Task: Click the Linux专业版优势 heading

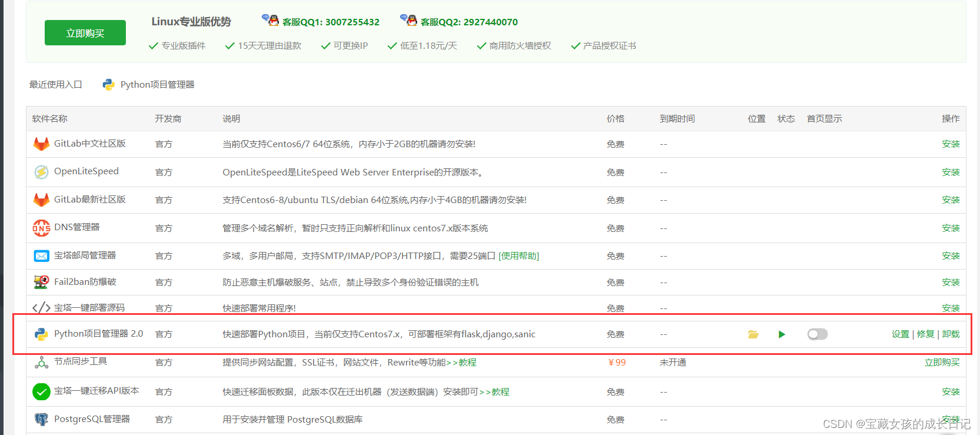Action: tap(191, 22)
